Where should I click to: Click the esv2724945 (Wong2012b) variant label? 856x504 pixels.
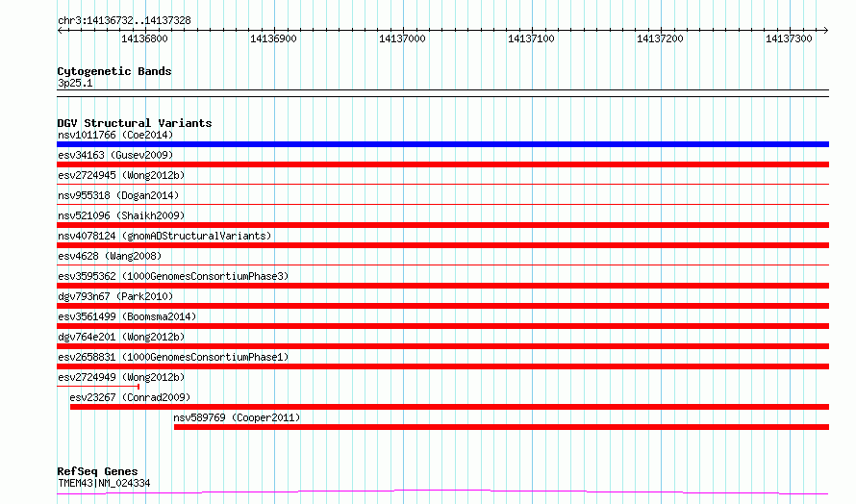point(121,175)
